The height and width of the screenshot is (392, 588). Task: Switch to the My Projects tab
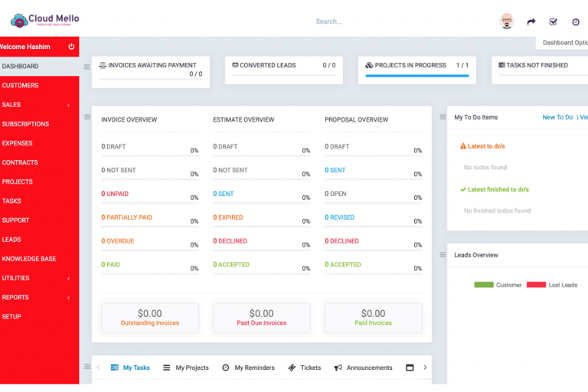pyautogui.click(x=185, y=367)
